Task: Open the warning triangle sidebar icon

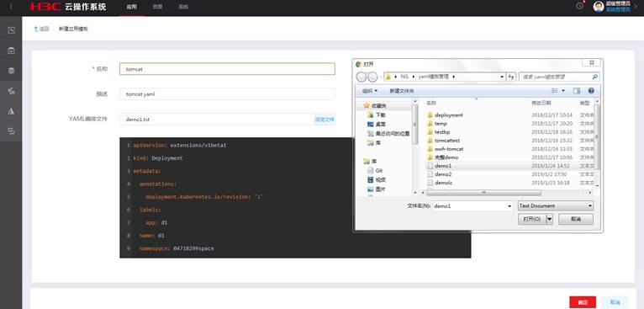Action: point(11,111)
